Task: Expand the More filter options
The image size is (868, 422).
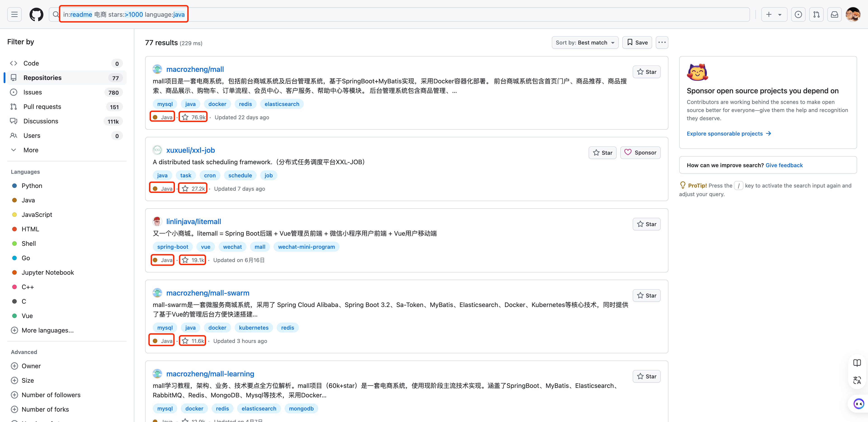Action: pos(30,150)
